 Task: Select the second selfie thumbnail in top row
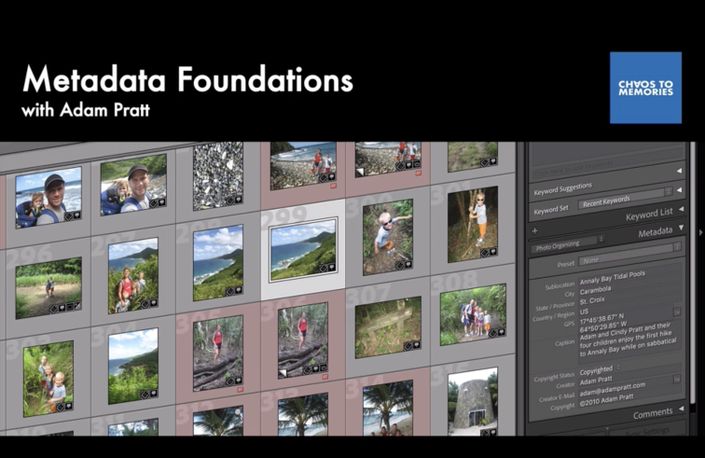tap(134, 185)
